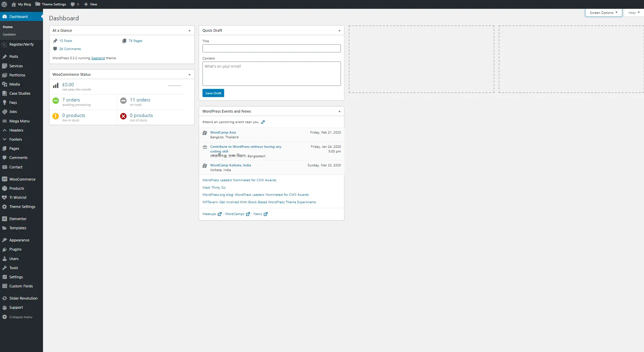The image size is (644, 352).
Task: Open the WordCamp Asia event link
Action: click(223, 133)
